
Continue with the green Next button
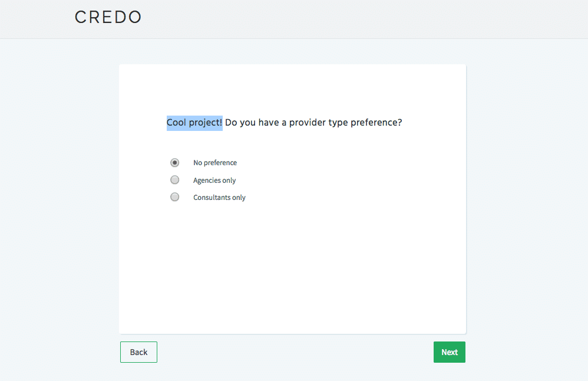(450, 352)
